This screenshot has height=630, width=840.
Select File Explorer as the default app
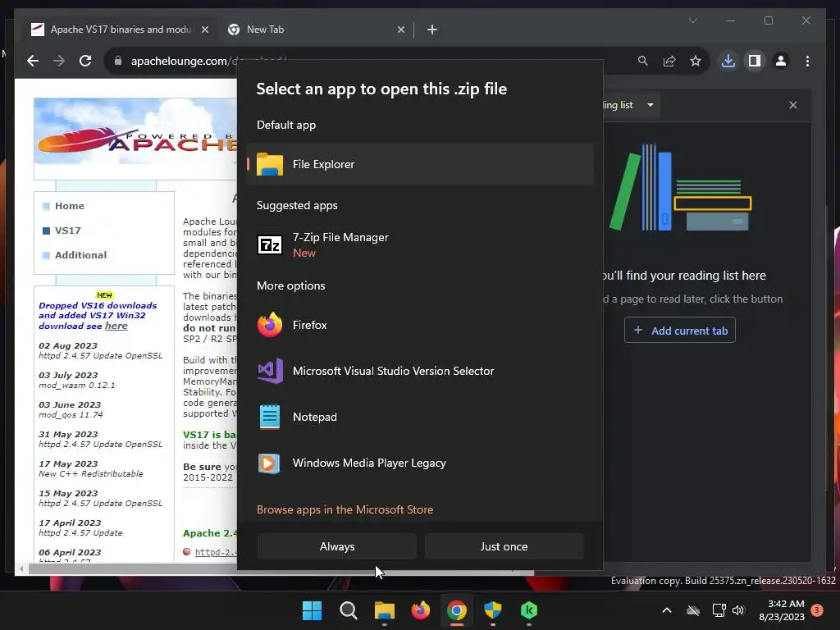coord(421,164)
